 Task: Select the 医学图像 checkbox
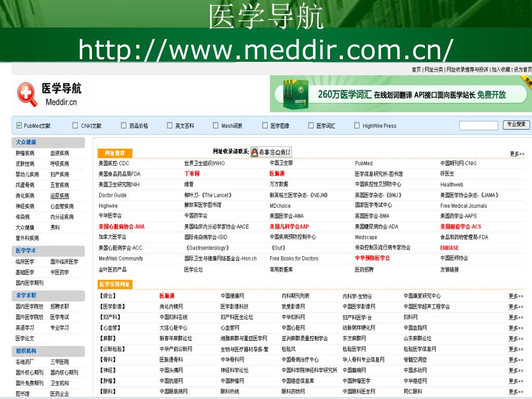[265, 125]
